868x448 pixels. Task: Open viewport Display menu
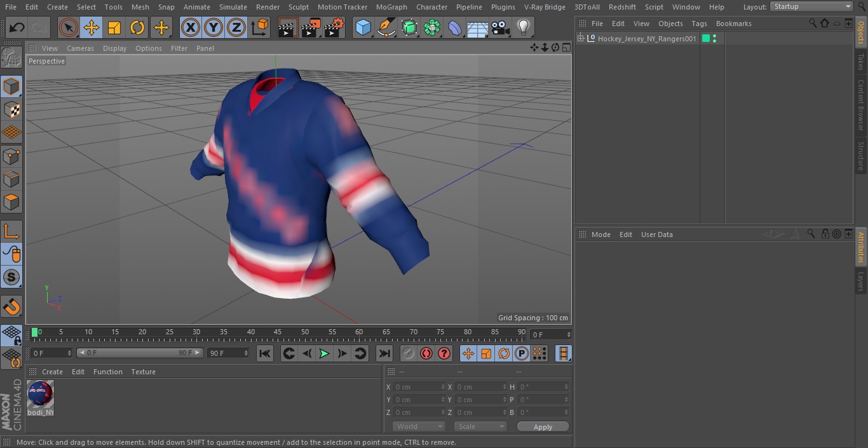(114, 48)
